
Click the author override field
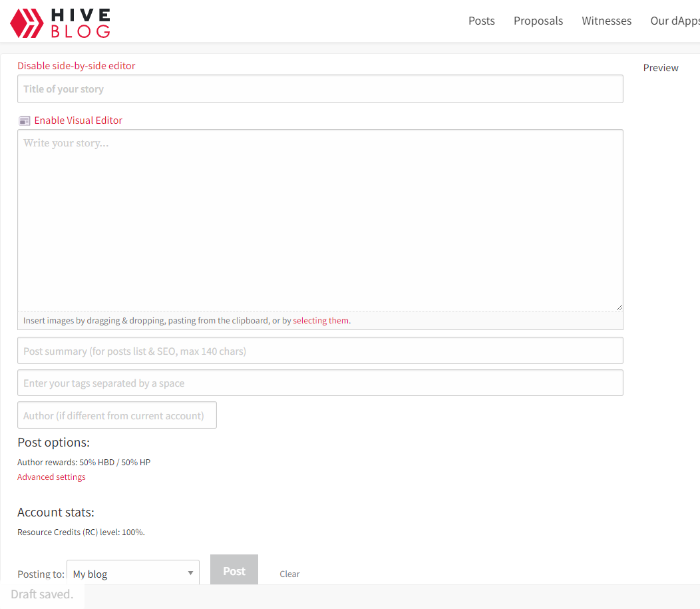[x=117, y=415]
